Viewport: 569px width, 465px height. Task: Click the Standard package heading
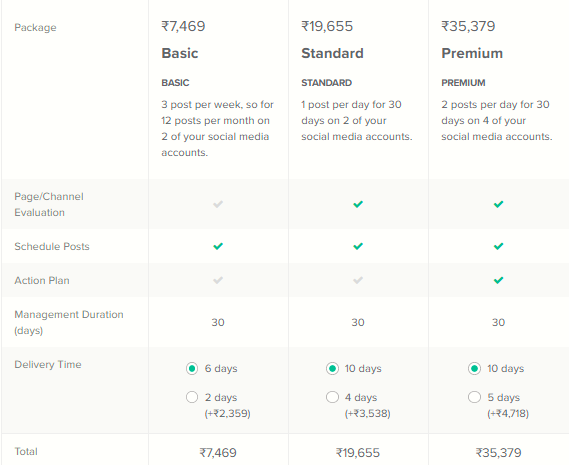point(332,53)
